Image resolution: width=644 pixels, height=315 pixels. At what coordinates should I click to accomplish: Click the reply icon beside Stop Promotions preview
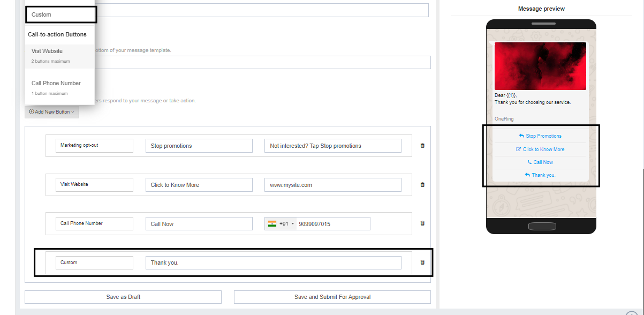point(521,136)
